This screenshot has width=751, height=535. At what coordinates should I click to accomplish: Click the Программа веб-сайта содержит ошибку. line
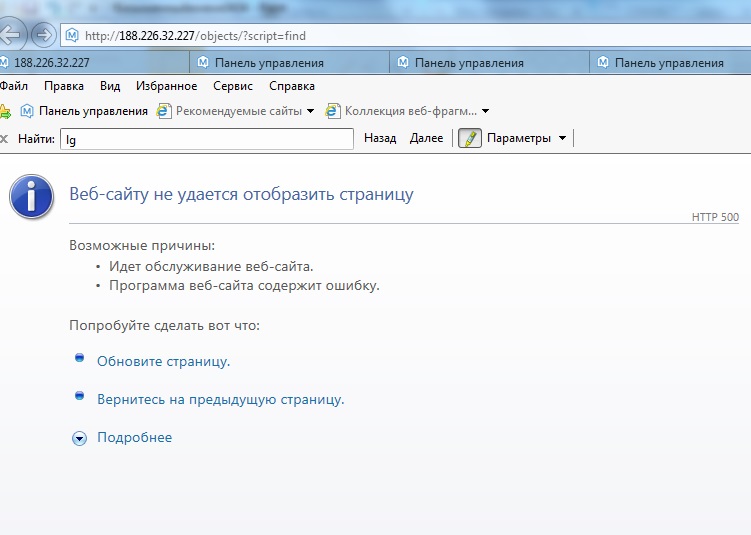[x=244, y=285]
